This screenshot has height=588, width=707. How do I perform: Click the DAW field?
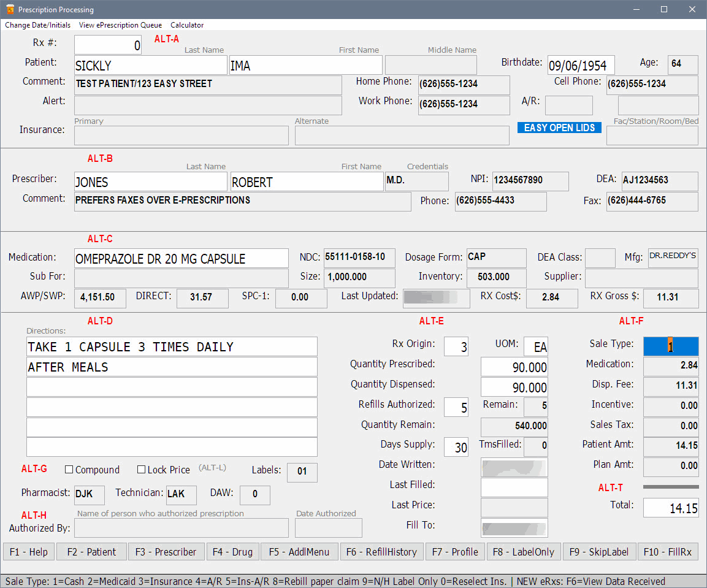254,495
